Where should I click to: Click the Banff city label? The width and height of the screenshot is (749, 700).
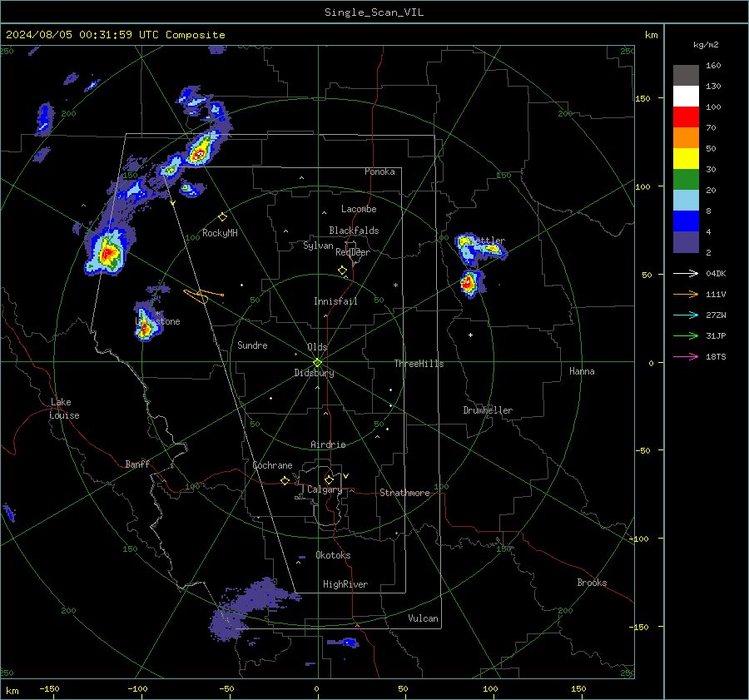click(137, 464)
